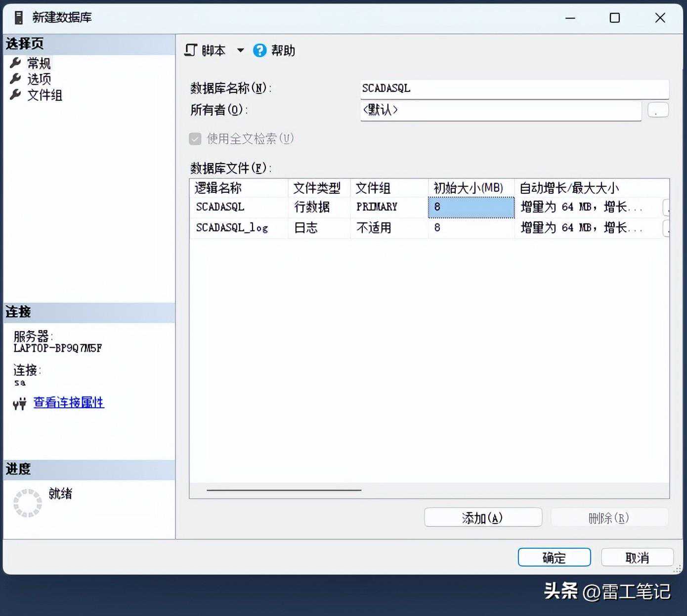The width and height of the screenshot is (687, 616).
Task: Select the 选项 page
Action: coord(39,79)
